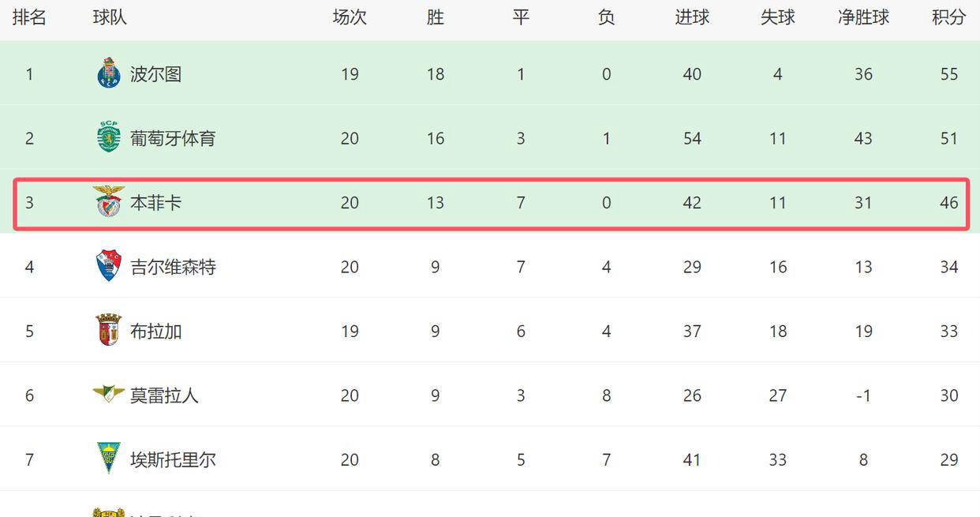The height and width of the screenshot is (517, 980).
Task: Click the 球队 column header
Action: [110, 17]
